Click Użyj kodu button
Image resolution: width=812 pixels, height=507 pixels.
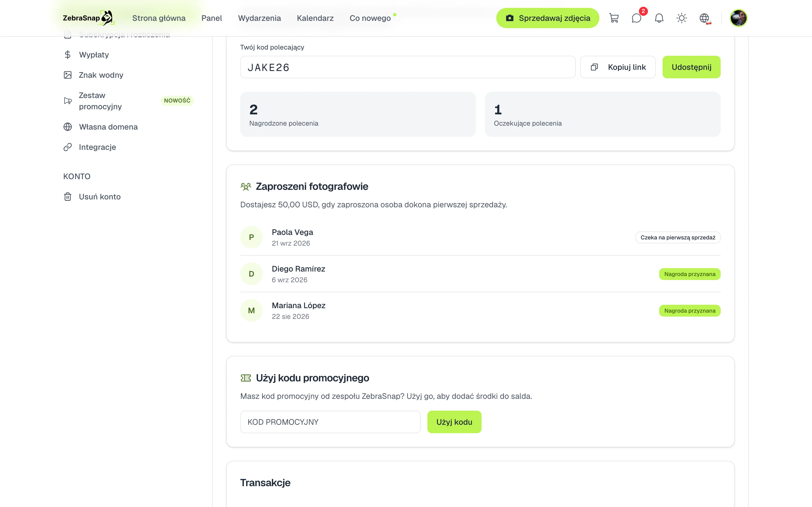(x=454, y=422)
